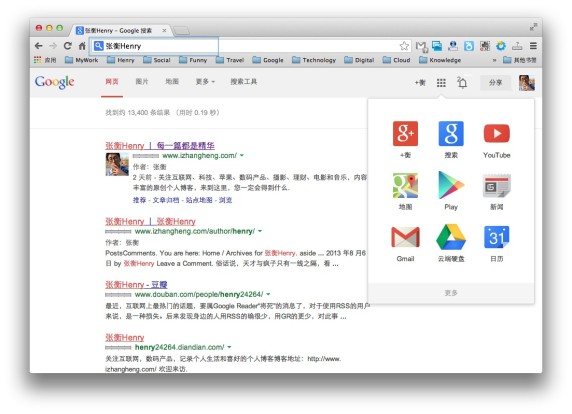Open the MyWork bookmark folder
572x414 pixels.
[81, 60]
